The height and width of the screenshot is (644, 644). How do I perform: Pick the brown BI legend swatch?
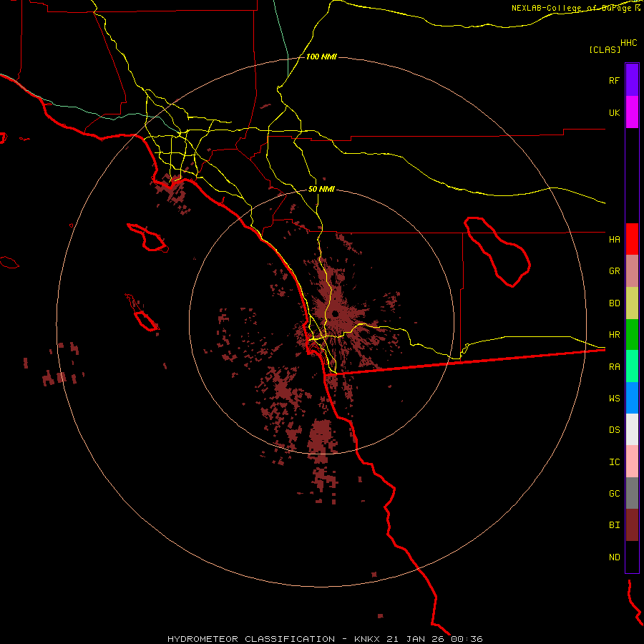click(632, 525)
